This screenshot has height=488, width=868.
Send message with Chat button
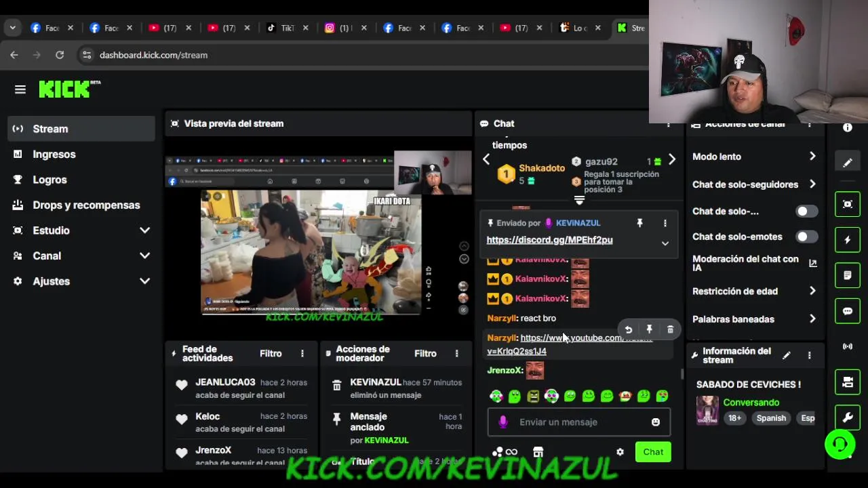[x=653, y=452]
